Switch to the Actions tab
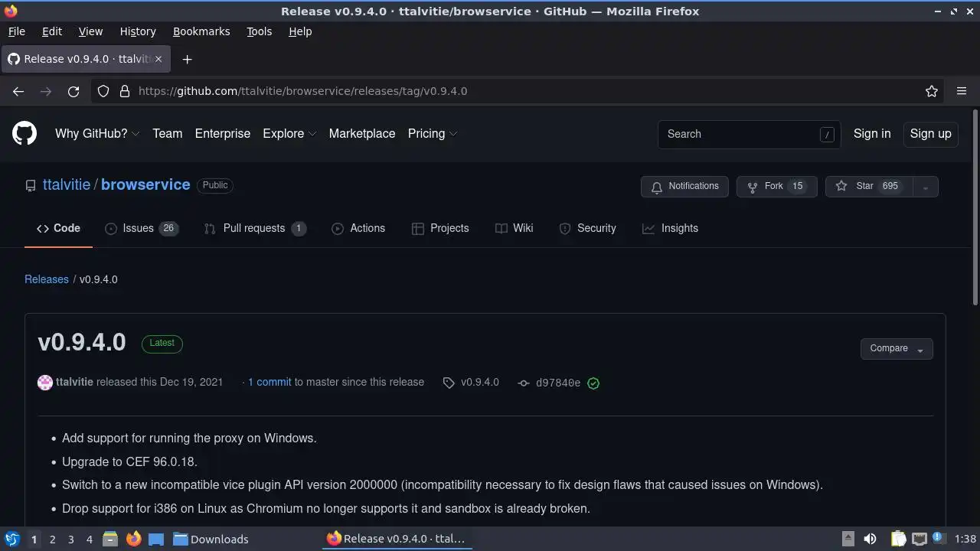Image resolution: width=980 pixels, height=551 pixels. 358,228
